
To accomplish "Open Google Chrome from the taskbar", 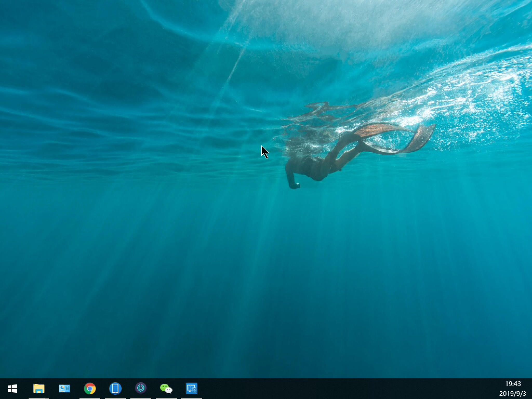I will [x=90, y=389].
